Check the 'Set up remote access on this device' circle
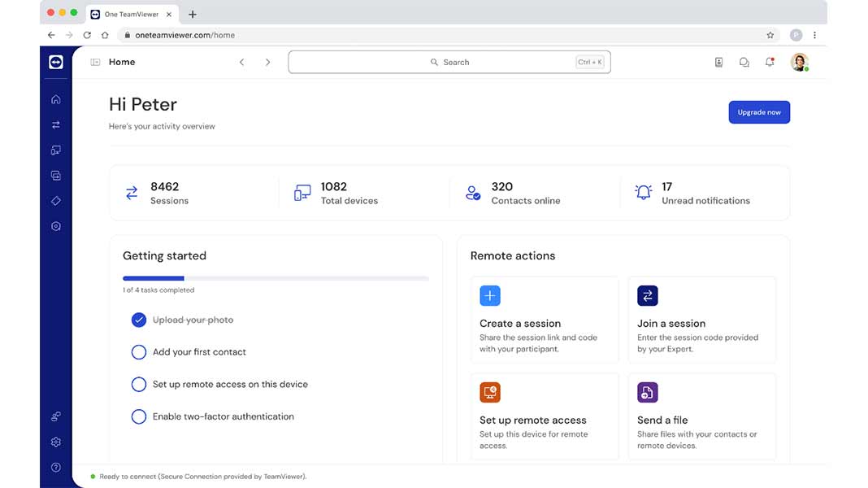 click(x=139, y=384)
